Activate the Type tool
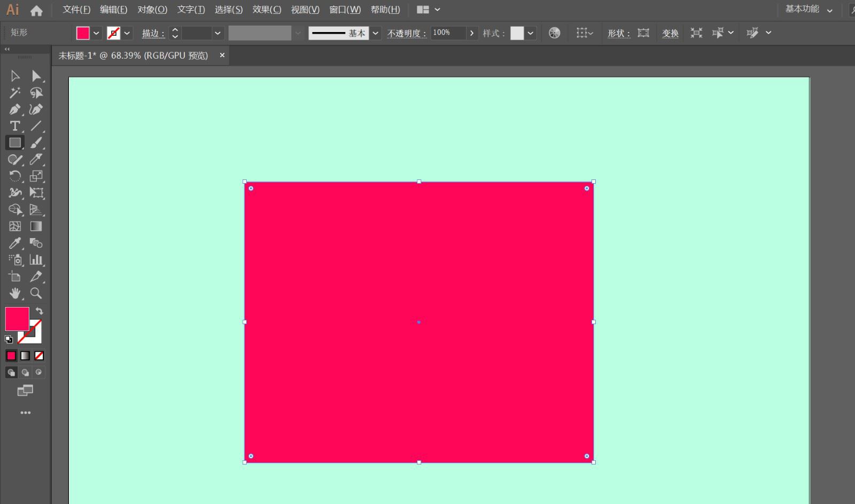The height and width of the screenshot is (504, 855). [15, 126]
